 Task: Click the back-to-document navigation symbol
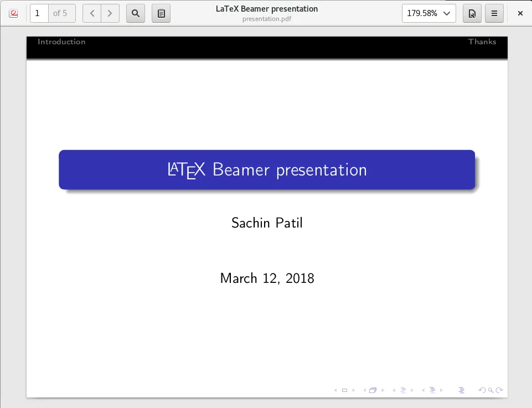tap(462, 390)
